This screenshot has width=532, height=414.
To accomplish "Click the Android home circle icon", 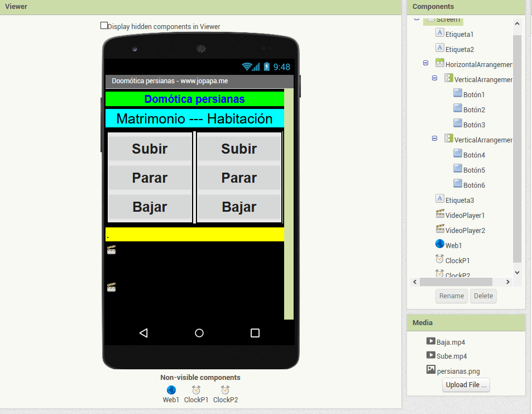I will coord(199,333).
